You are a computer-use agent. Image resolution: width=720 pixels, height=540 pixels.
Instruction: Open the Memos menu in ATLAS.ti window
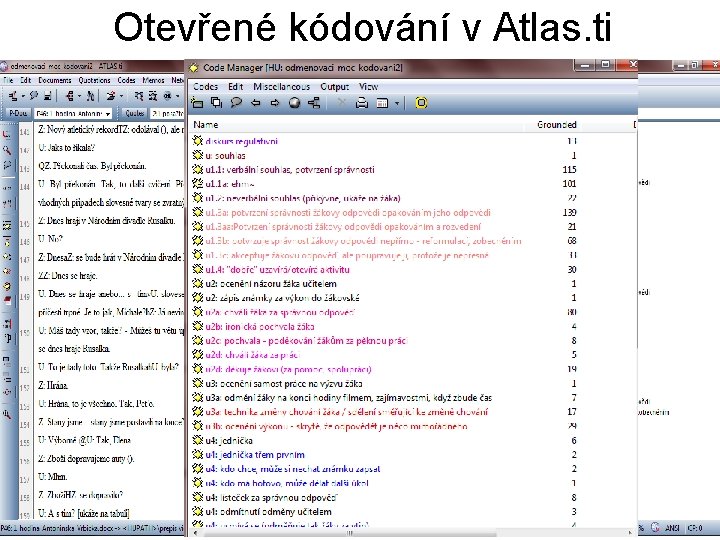[x=153, y=80]
